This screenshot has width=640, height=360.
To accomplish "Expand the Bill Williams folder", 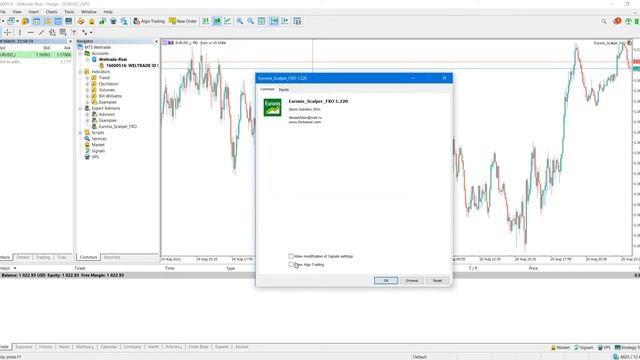I will (x=87, y=96).
